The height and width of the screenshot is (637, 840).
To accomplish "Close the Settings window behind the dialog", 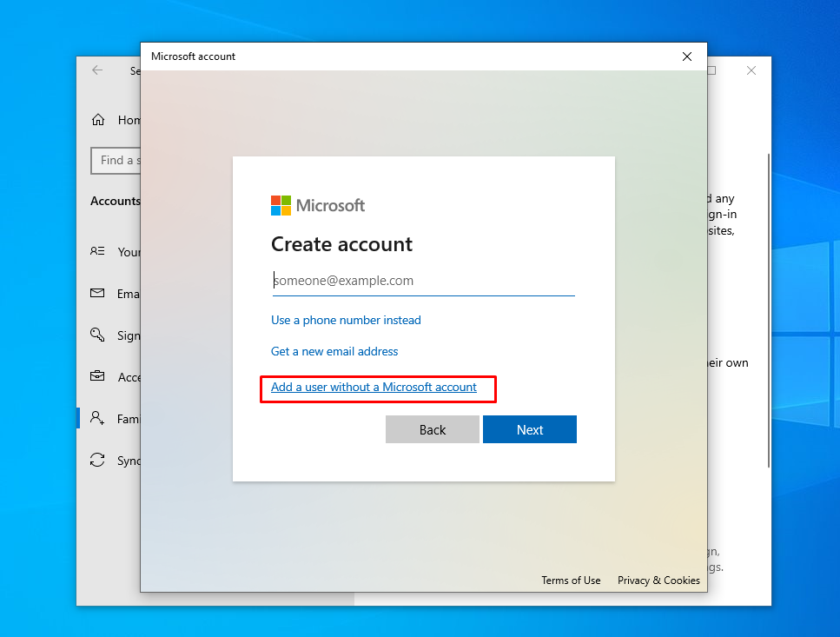I will coord(751,70).
